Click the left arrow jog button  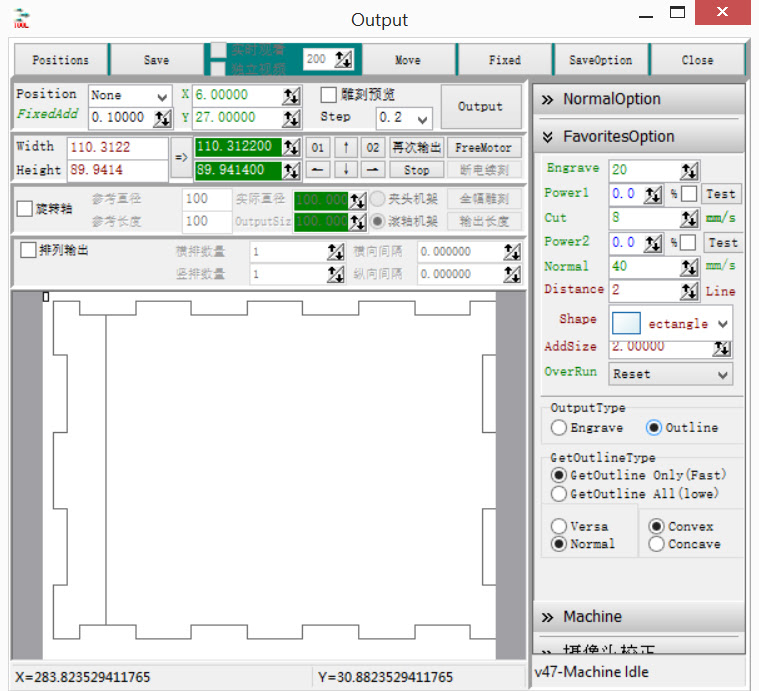[318, 170]
